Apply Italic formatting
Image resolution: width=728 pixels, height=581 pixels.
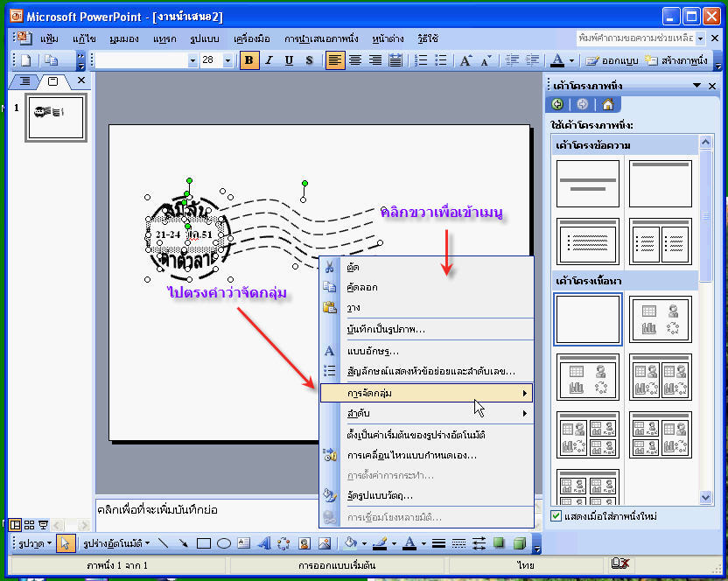[269, 60]
